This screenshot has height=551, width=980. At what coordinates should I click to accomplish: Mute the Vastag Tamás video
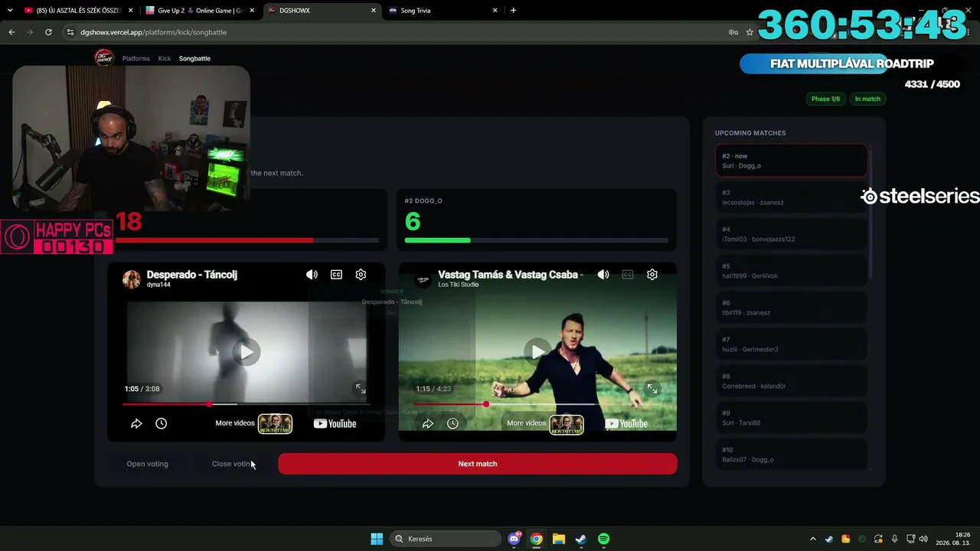click(x=603, y=275)
